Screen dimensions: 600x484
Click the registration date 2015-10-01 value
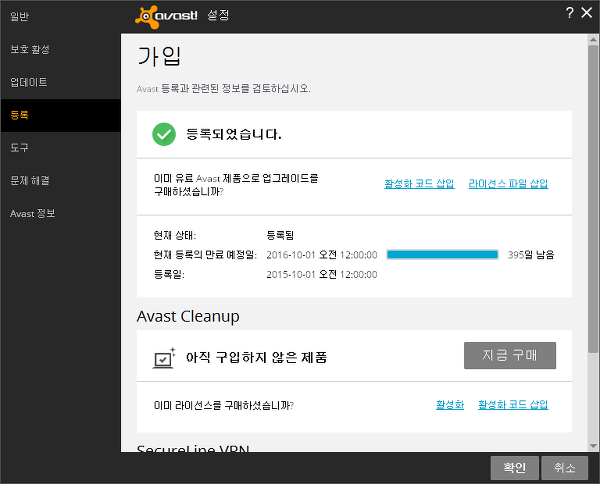(322, 275)
